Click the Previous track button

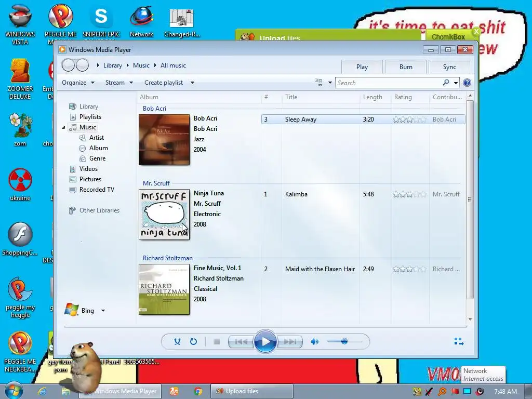[x=241, y=342]
